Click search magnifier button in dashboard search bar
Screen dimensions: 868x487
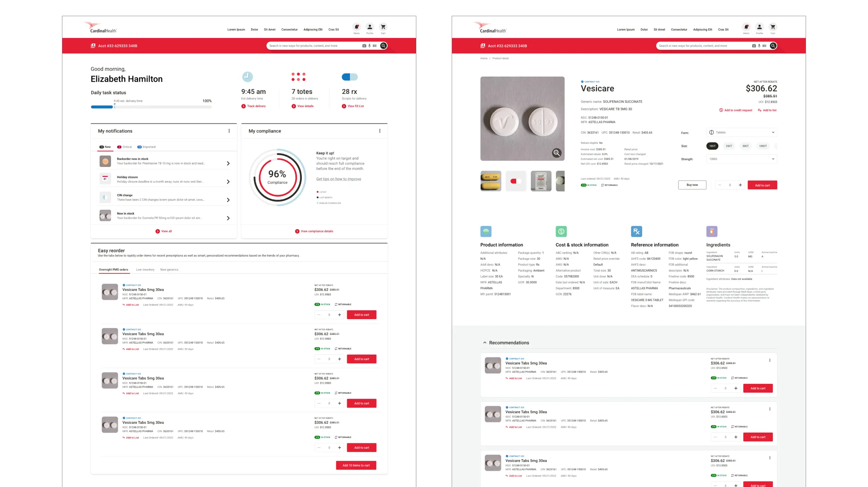point(383,46)
